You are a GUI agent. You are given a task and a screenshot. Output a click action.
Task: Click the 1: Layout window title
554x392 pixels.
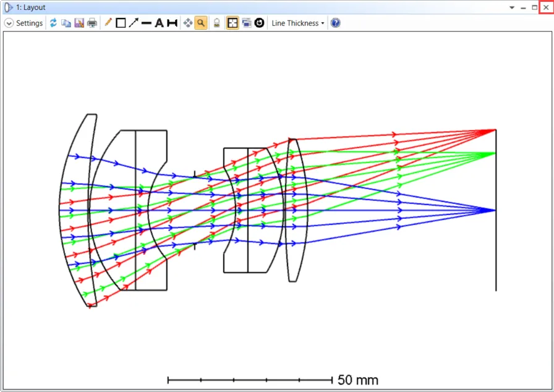coord(30,7)
